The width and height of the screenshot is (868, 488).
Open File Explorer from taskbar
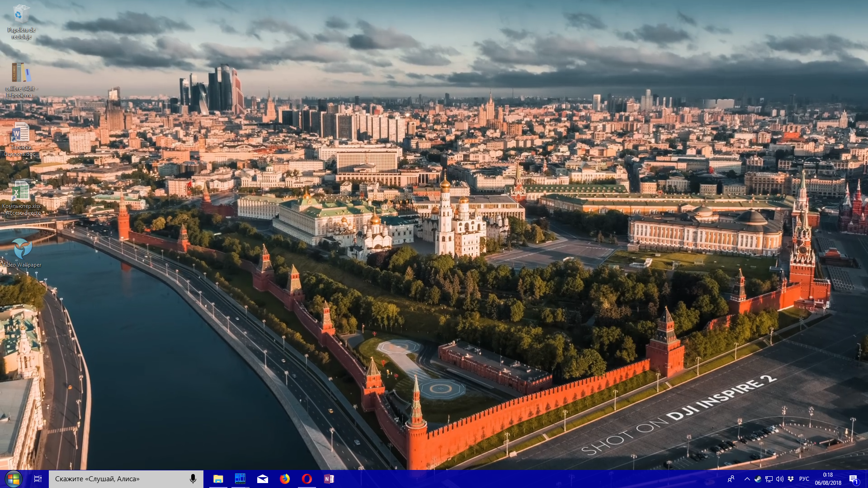coord(218,479)
